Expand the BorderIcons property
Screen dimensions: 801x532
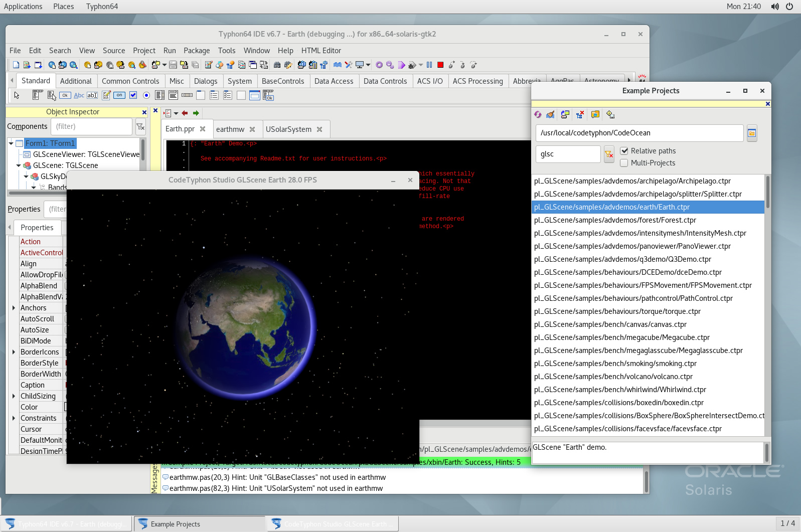[14, 352]
